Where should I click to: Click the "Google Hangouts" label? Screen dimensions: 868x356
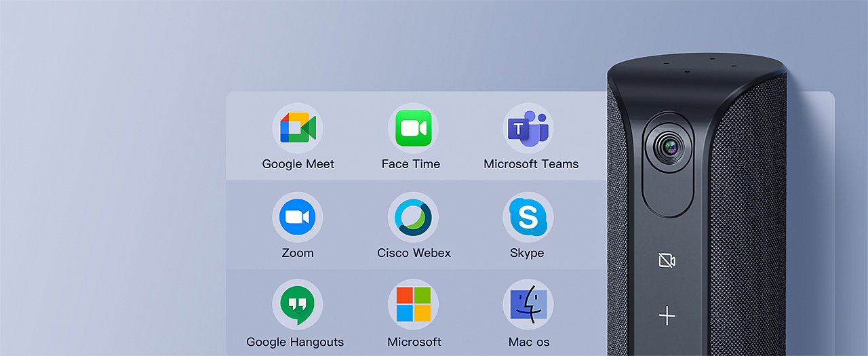[x=295, y=342]
